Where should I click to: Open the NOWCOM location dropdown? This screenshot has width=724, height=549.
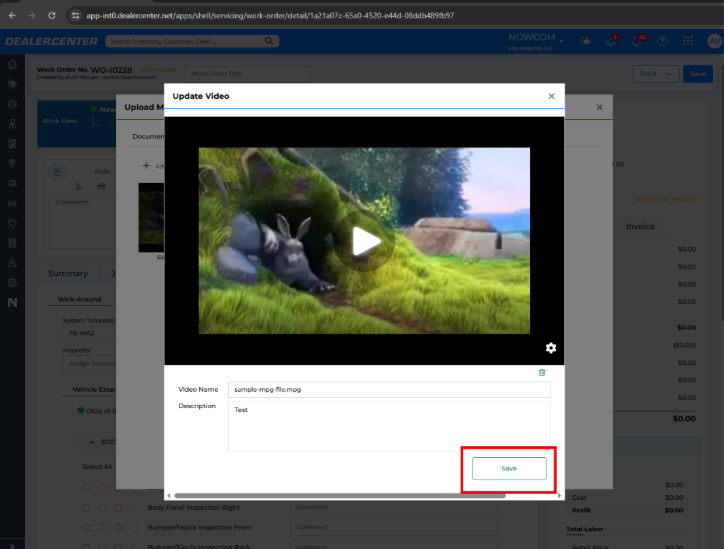[536, 41]
